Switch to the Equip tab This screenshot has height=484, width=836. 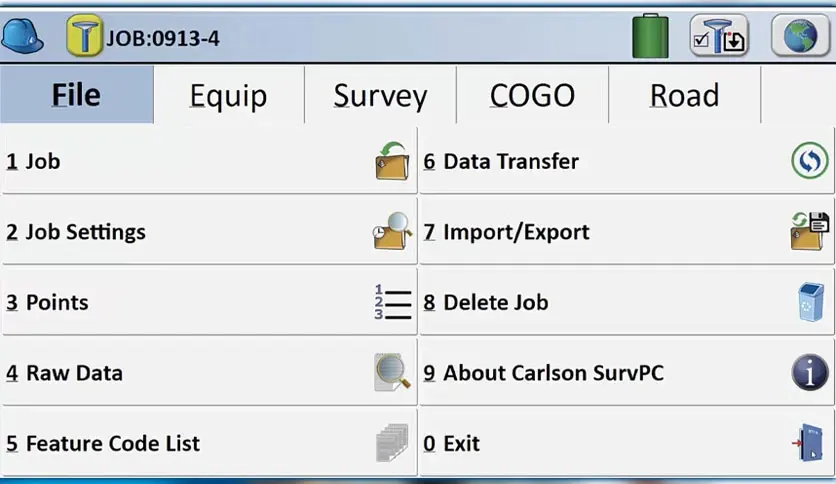point(229,95)
